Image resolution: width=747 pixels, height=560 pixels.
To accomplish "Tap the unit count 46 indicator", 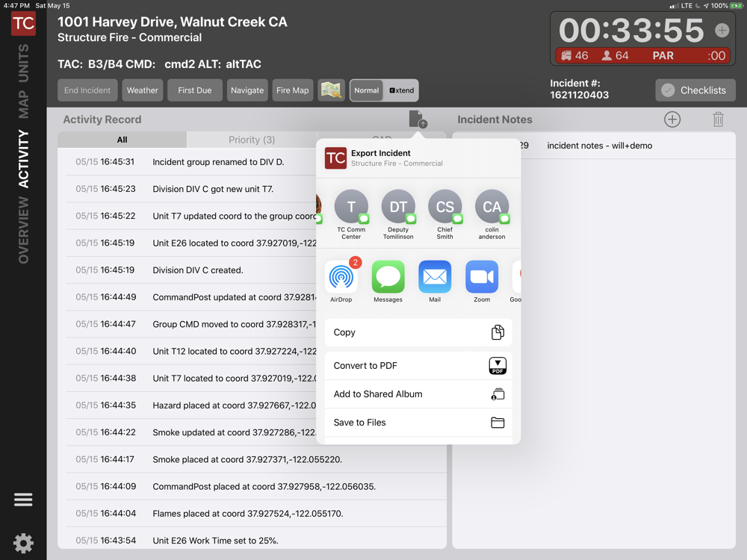I will (x=574, y=56).
